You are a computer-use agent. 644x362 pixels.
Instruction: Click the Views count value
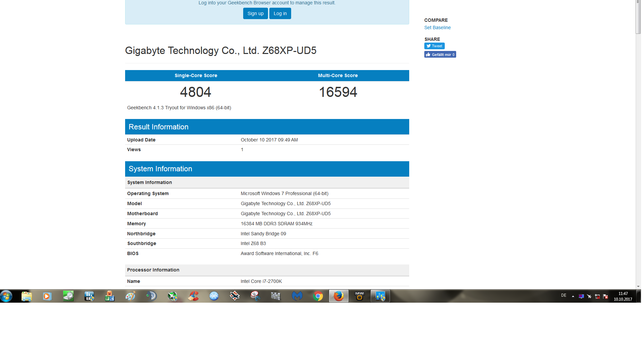point(242,149)
